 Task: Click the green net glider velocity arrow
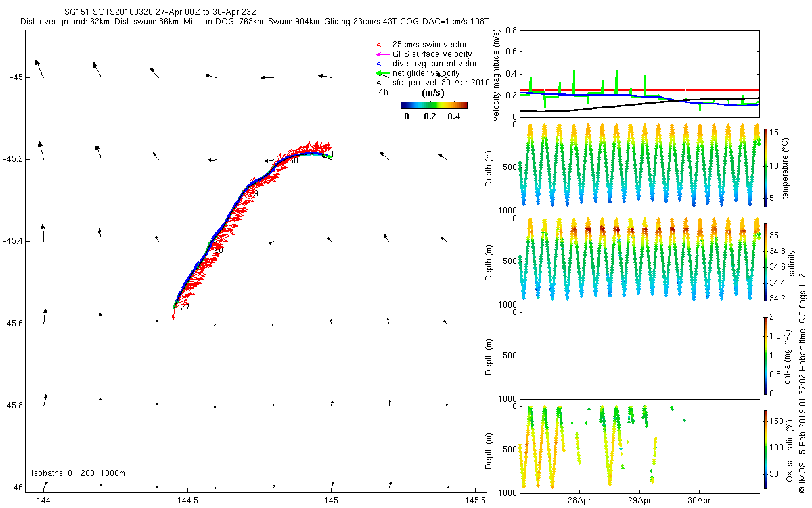(x=382, y=73)
